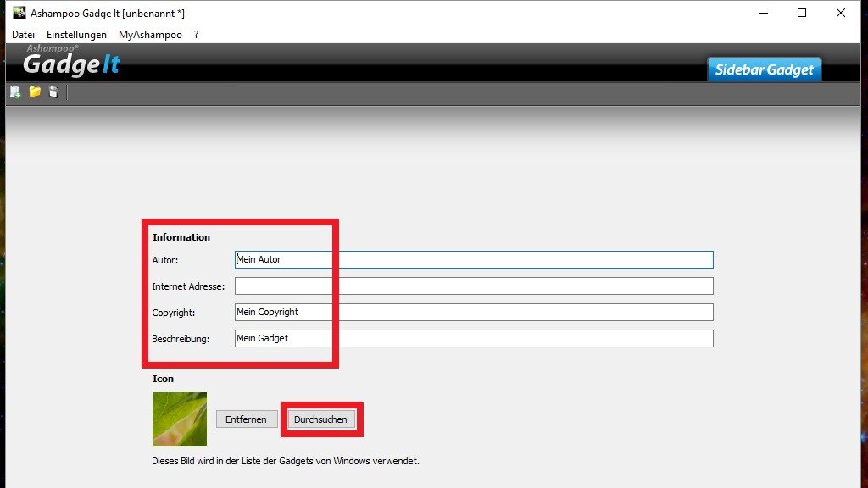This screenshot has height=488, width=868.
Task: Click the Autor text field
Action: pos(475,259)
